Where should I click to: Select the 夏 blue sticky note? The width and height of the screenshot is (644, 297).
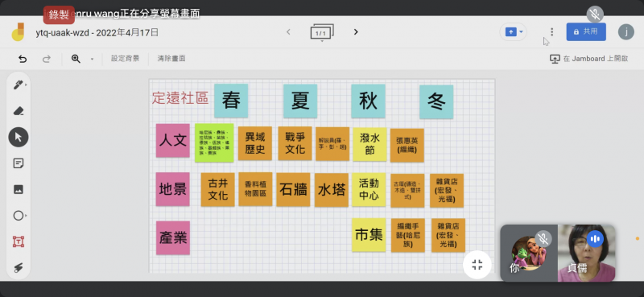pyautogui.click(x=300, y=101)
